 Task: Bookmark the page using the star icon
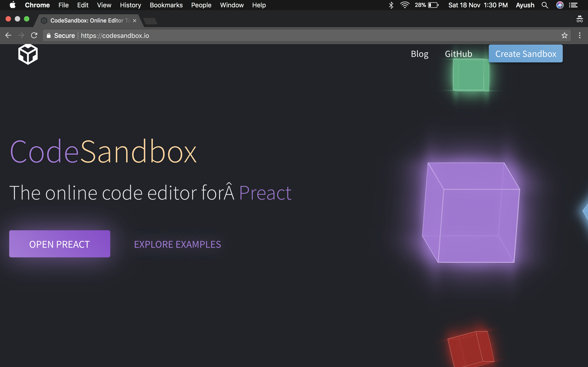click(x=564, y=35)
